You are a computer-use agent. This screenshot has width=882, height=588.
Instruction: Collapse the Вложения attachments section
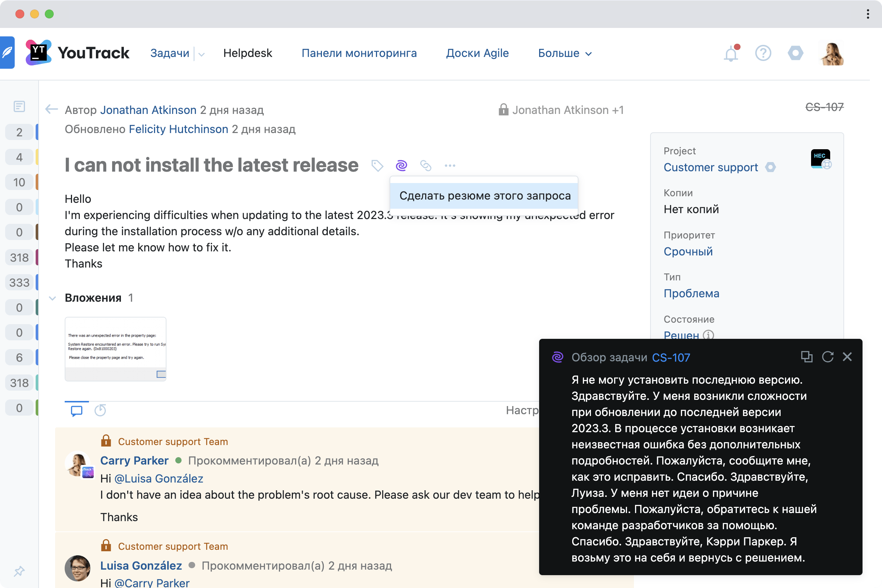coord(53,298)
